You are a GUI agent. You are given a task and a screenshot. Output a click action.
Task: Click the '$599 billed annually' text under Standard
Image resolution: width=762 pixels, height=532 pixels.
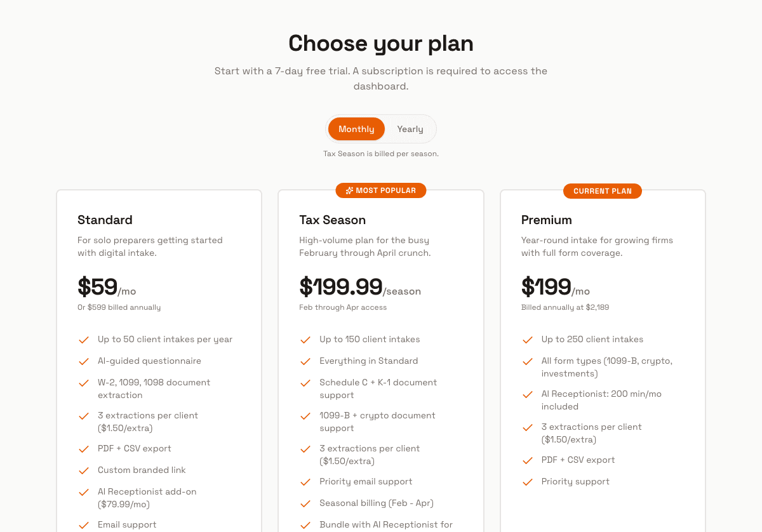(119, 307)
